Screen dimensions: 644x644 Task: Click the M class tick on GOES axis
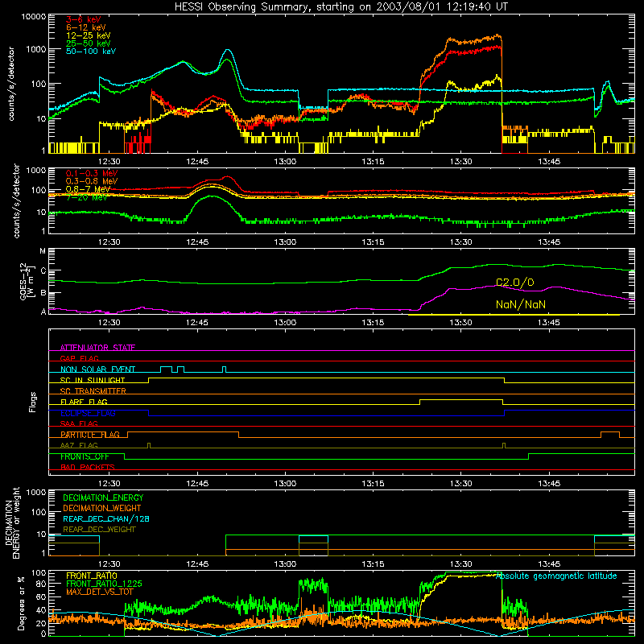pos(43,251)
